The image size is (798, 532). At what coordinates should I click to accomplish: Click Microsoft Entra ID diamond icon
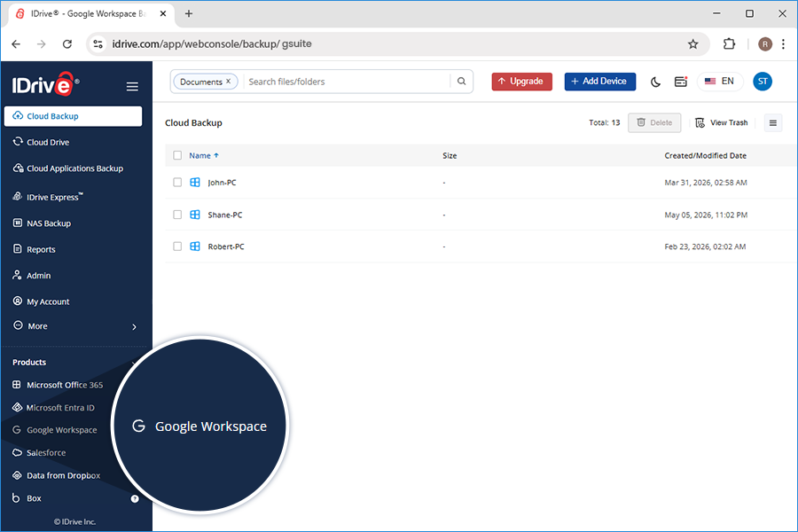coord(18,407)
